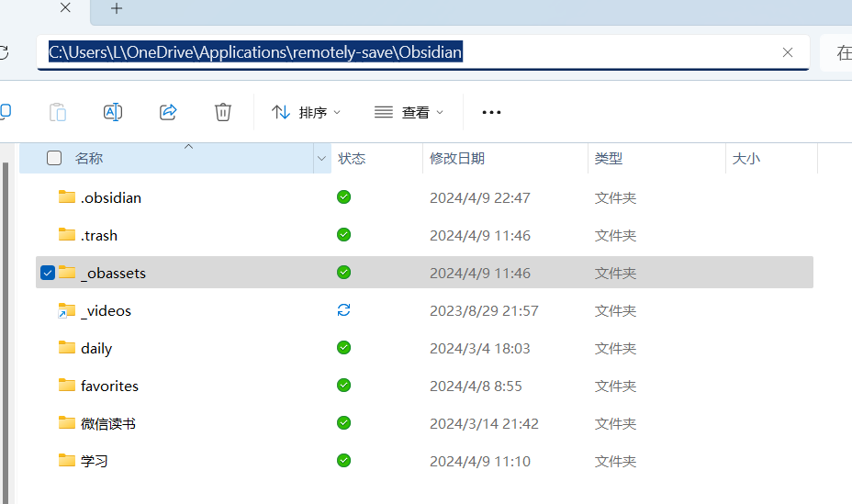Select the daily folder row
Viewport: 852px width, 504px height.
96,348
